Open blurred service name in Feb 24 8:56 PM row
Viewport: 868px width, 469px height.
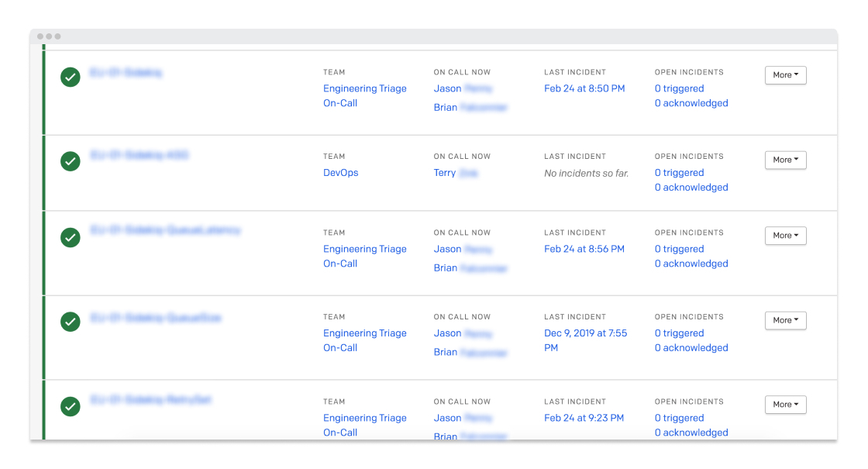166,229
